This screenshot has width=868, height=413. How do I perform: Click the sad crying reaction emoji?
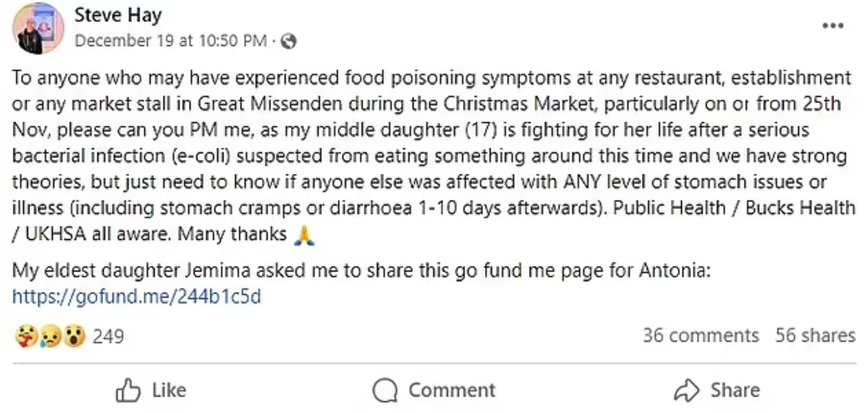tap(50, 335)
